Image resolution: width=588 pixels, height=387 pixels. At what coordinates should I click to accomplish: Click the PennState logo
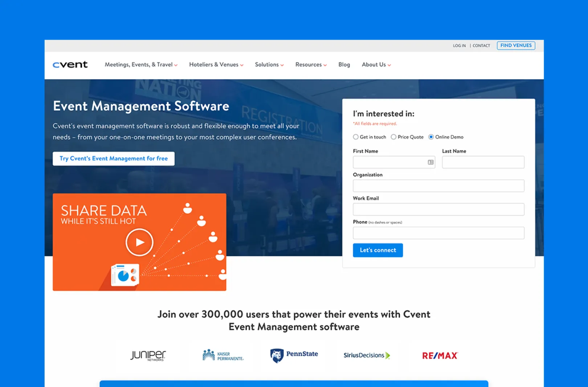294,355
